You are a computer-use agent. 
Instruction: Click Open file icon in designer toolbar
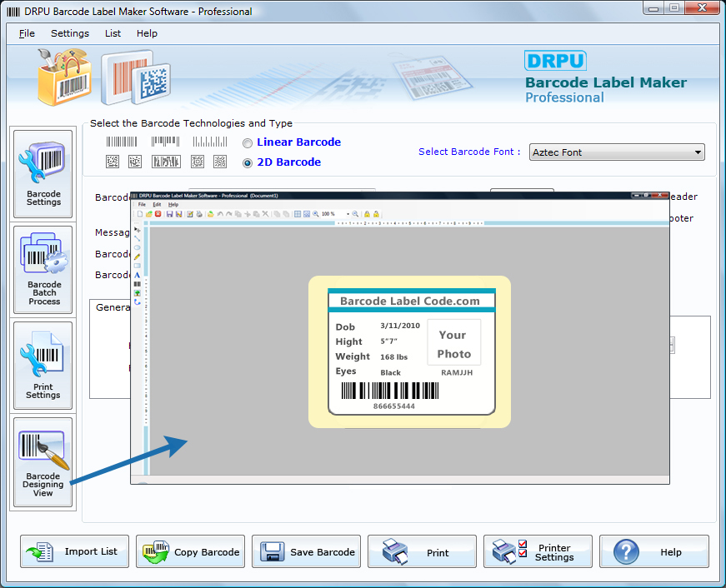pos(149,214)
